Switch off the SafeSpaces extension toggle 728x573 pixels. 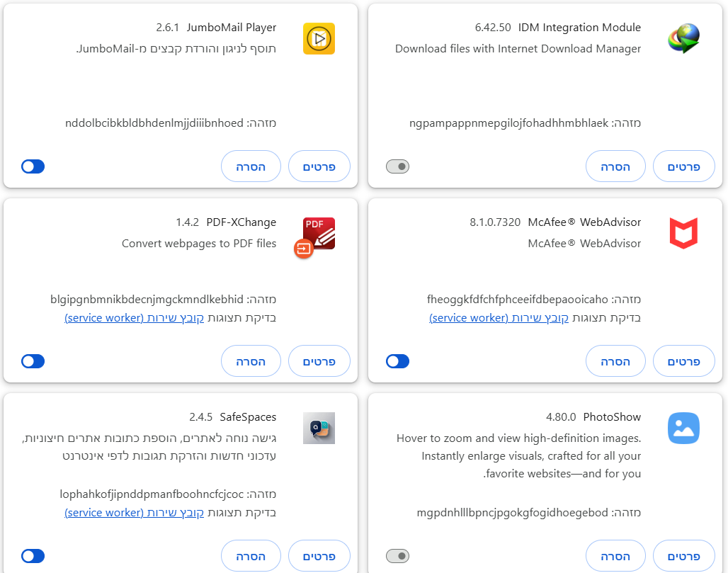33,556
